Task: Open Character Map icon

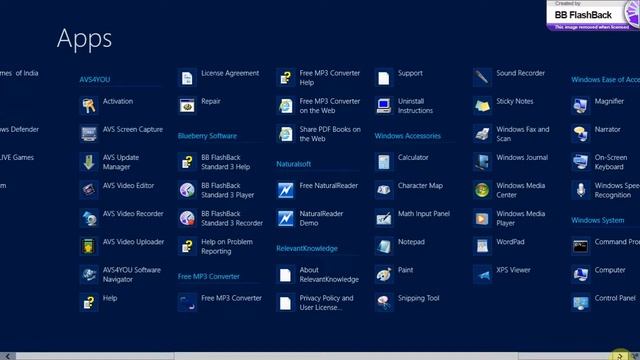Action: [384, 190]
